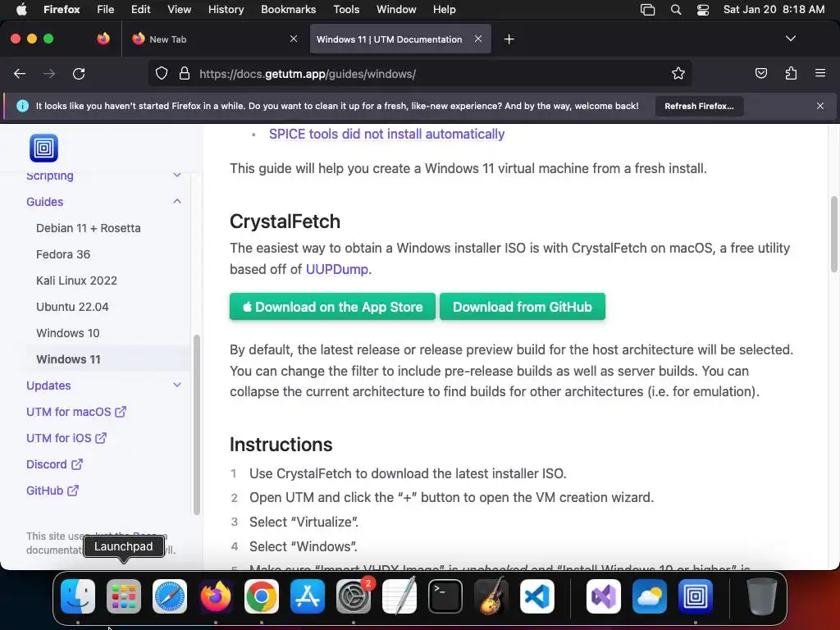
Task: Open the Firefox menu bar item
Action: [x=62, y=9]
